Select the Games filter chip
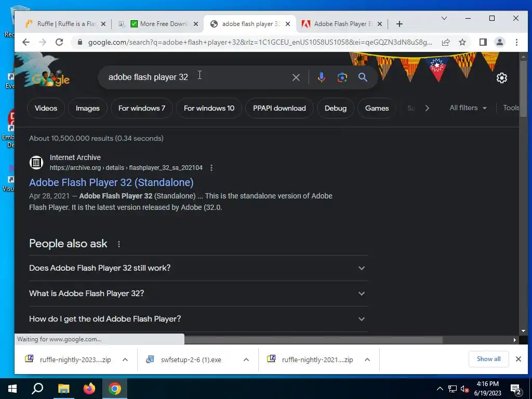 [x=377, y=108]
